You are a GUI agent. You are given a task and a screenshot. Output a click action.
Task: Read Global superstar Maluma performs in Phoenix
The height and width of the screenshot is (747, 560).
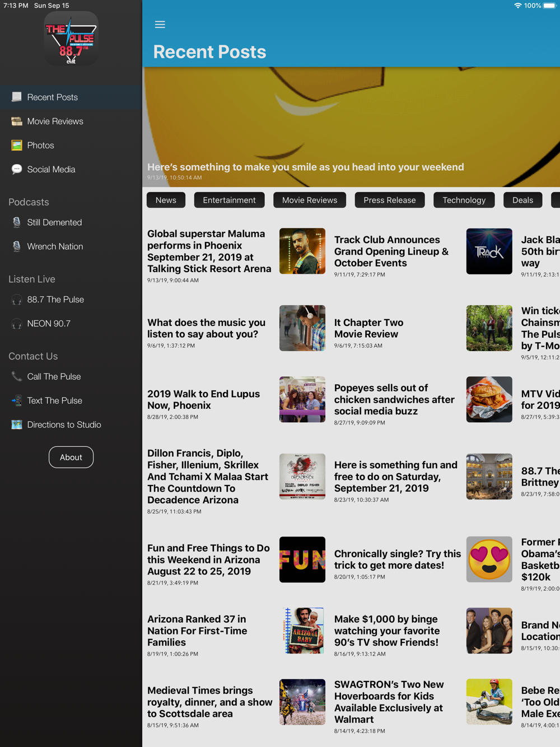tap(209, 251)
